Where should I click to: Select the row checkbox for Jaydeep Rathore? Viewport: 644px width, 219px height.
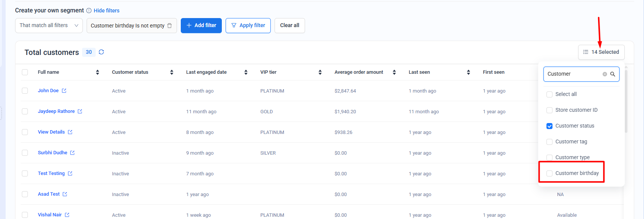click(x=25, y=111)
